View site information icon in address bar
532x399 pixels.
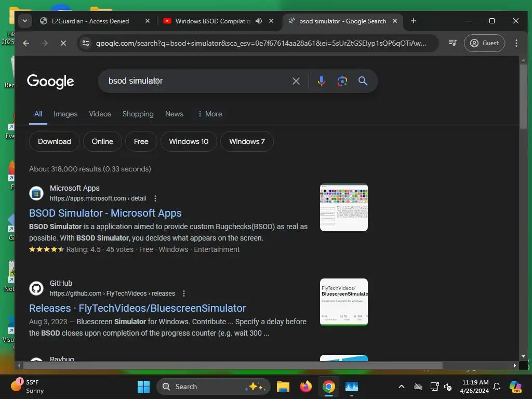pyautogui.click(x=86, y=43)
